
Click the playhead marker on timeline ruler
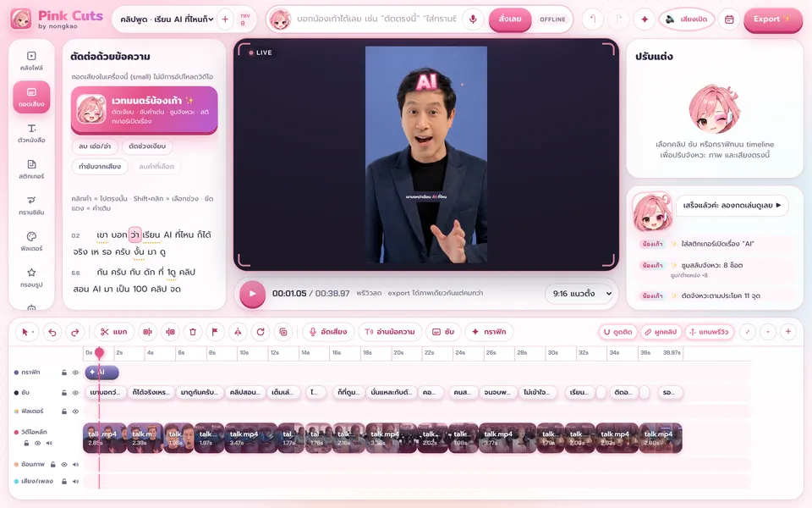(x=99, y=352)
